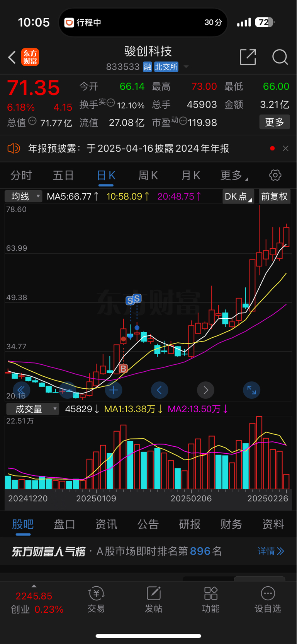
Task: Switch to 财务 tab
Action: pos(231,524)
